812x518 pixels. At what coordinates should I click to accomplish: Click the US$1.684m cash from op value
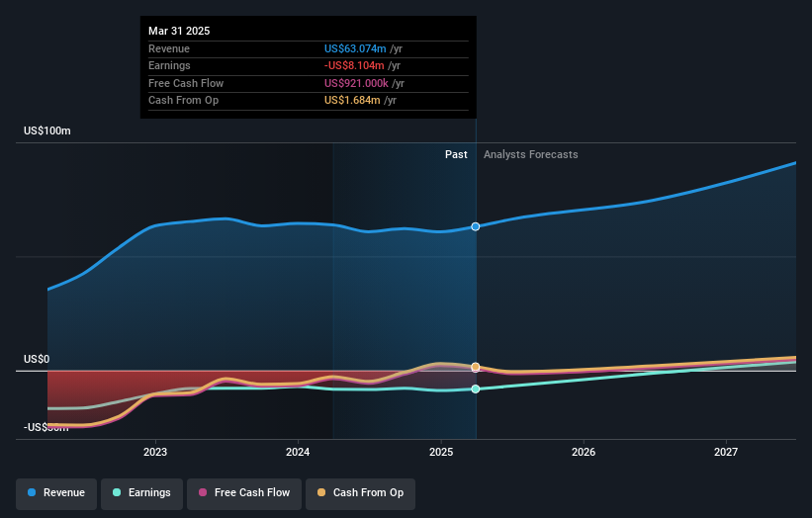(x=352, y=101)
